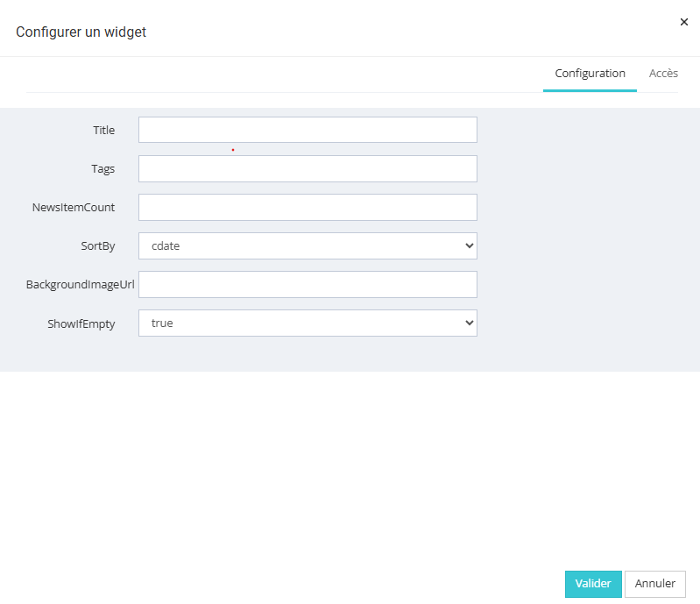Focus the Title text field
This screenshot has width=700, height=604.
(308, 130)
